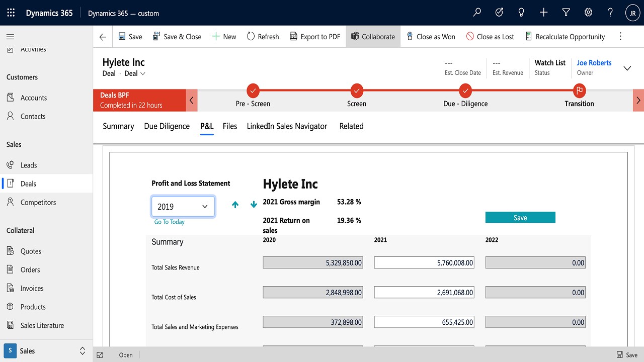Screen dimensions: 644x362
Task: Open advanced find filter icon
Action: point(566,13)
